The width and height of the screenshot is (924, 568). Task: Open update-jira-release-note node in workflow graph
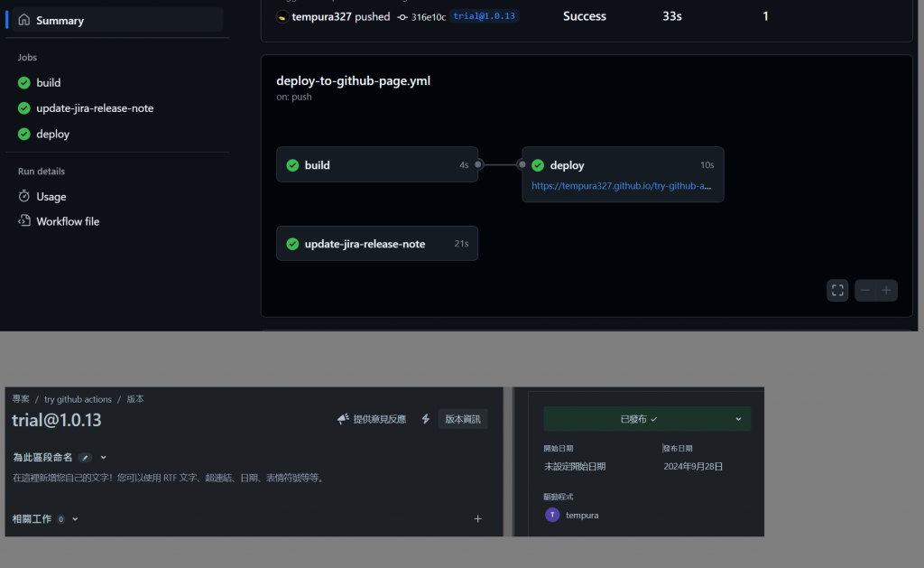point(377,244)
